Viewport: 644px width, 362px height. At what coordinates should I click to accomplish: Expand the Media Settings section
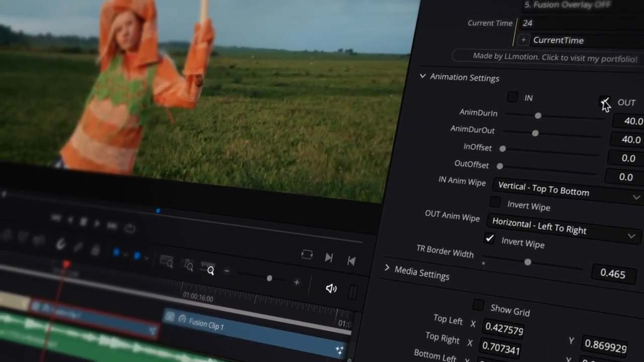[x=387, y=268]
